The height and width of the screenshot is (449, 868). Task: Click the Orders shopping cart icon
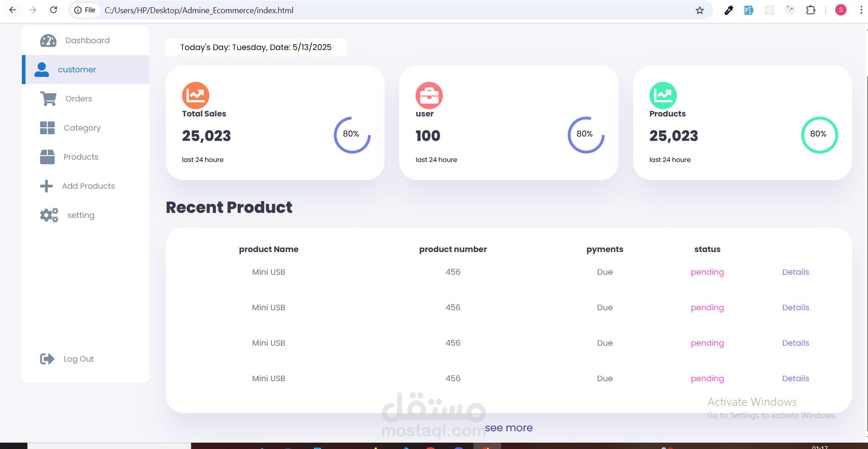[48, 99]
